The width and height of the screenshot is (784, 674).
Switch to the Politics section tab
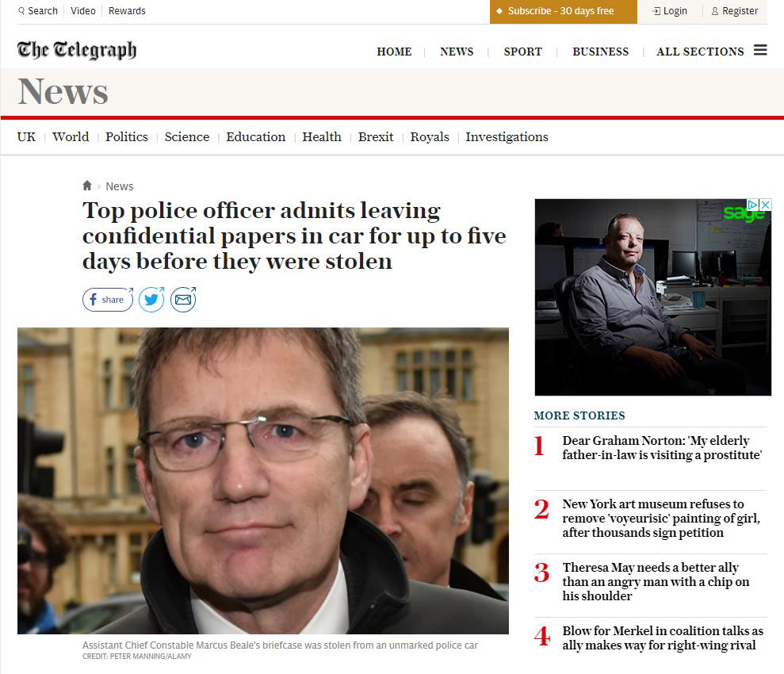(x=127, y=137)
